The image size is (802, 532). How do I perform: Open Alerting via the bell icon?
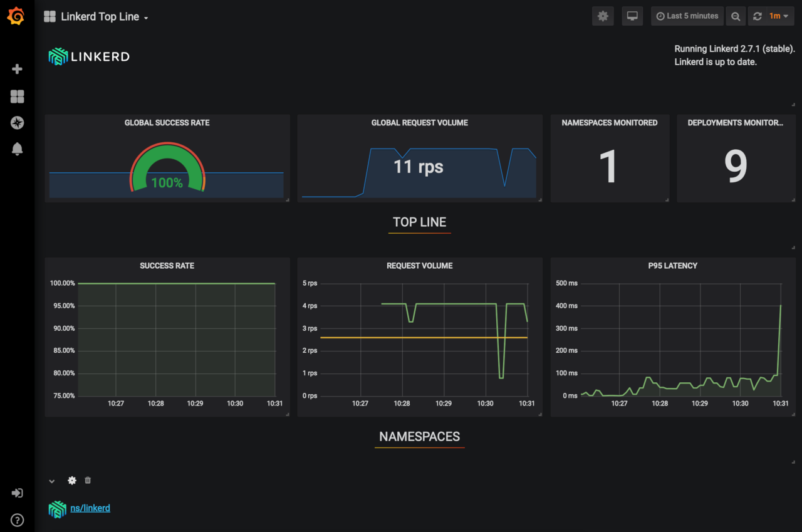(16, 149)
